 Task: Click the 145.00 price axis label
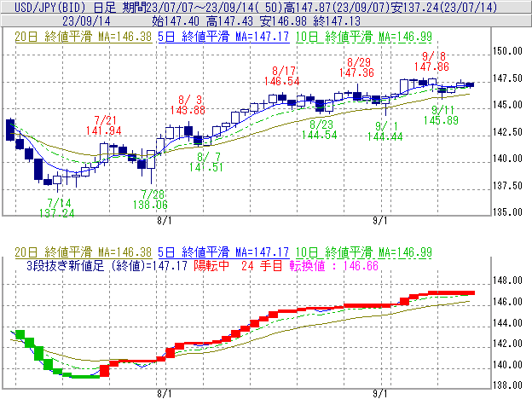coord(507,105)
